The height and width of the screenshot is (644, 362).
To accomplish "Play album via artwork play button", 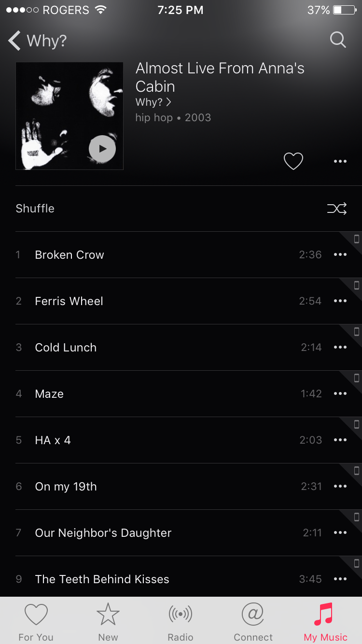I will click(102, 149).
